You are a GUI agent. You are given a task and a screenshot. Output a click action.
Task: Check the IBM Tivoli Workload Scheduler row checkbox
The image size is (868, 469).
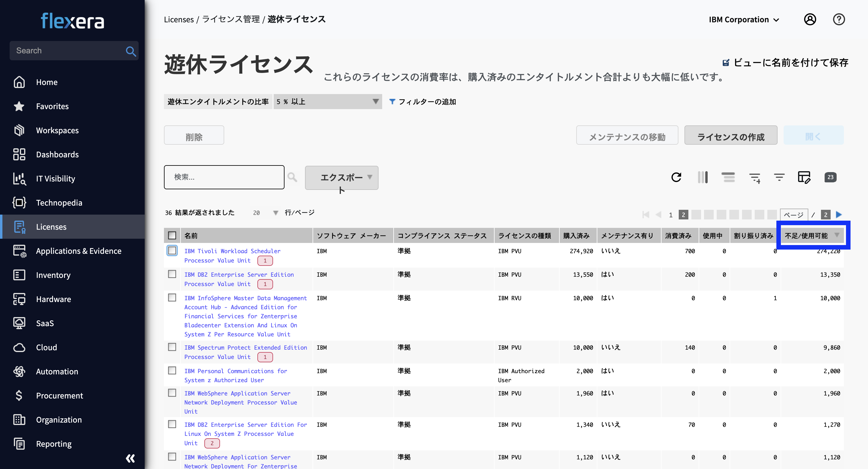pyautogui.click(x=172, y=251)
